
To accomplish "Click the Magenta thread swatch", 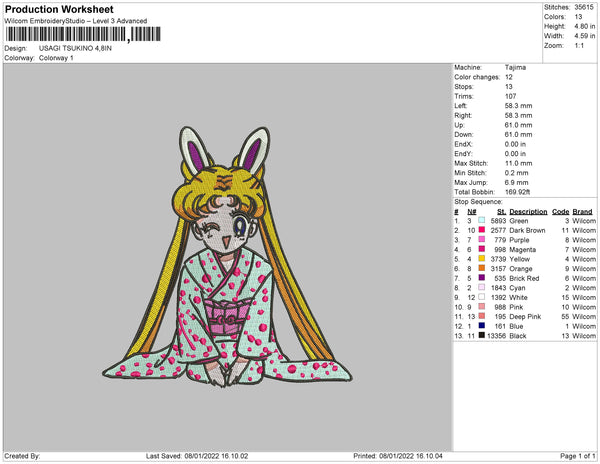I will 481,249.
